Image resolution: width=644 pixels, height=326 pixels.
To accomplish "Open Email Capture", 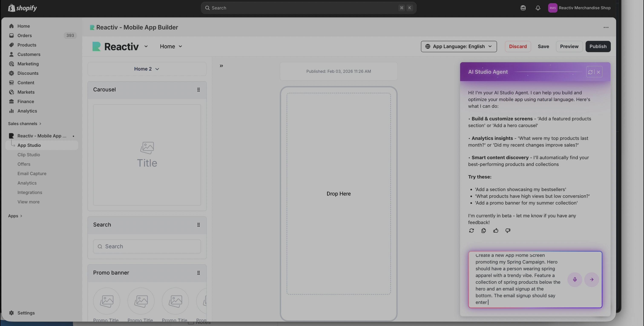I will [32, 174].
